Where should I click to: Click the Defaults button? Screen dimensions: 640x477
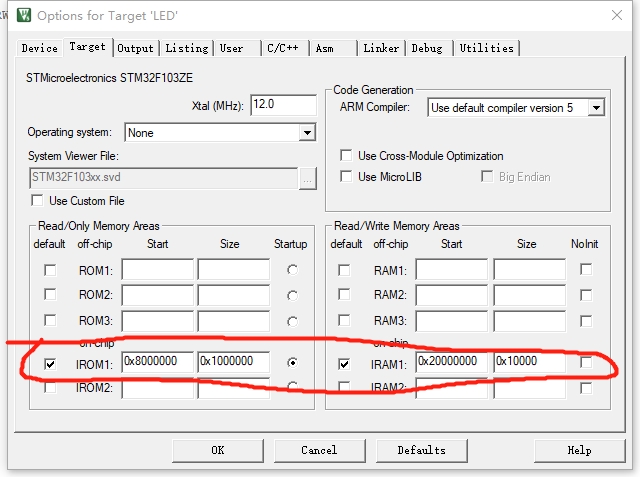(421, 450)
